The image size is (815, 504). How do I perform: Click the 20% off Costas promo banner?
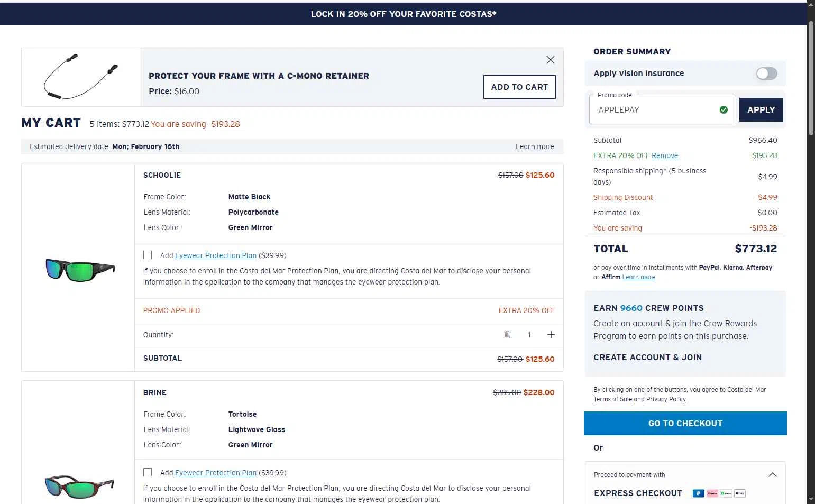coord(404,14)
